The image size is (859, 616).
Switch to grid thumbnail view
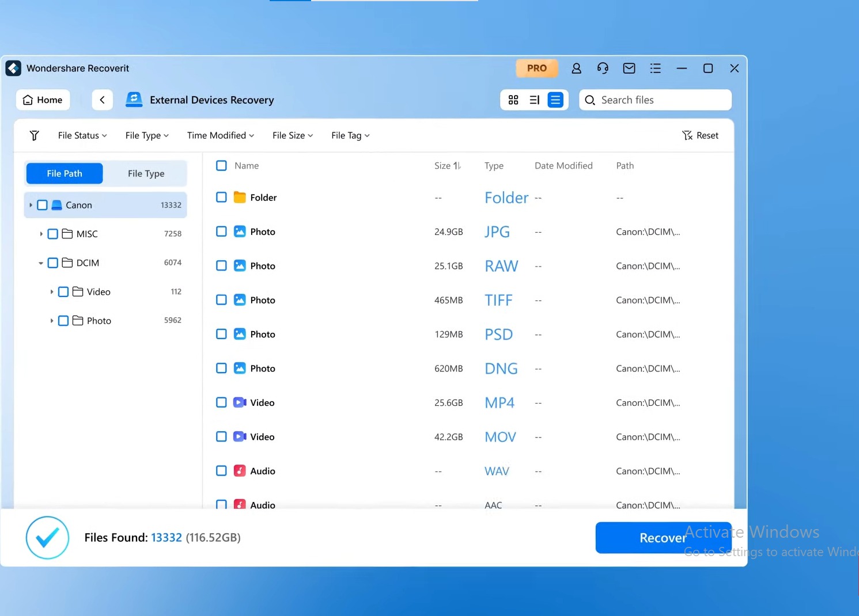point(513,100)
